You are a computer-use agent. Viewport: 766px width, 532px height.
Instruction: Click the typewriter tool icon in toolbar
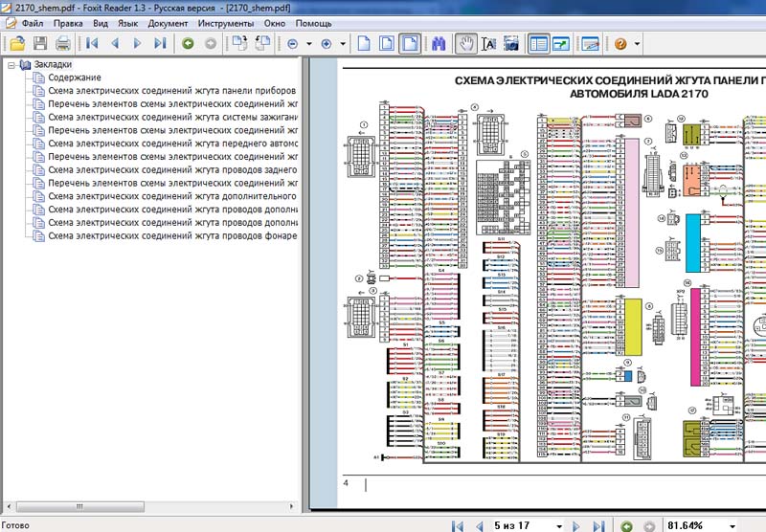(590, 44)
